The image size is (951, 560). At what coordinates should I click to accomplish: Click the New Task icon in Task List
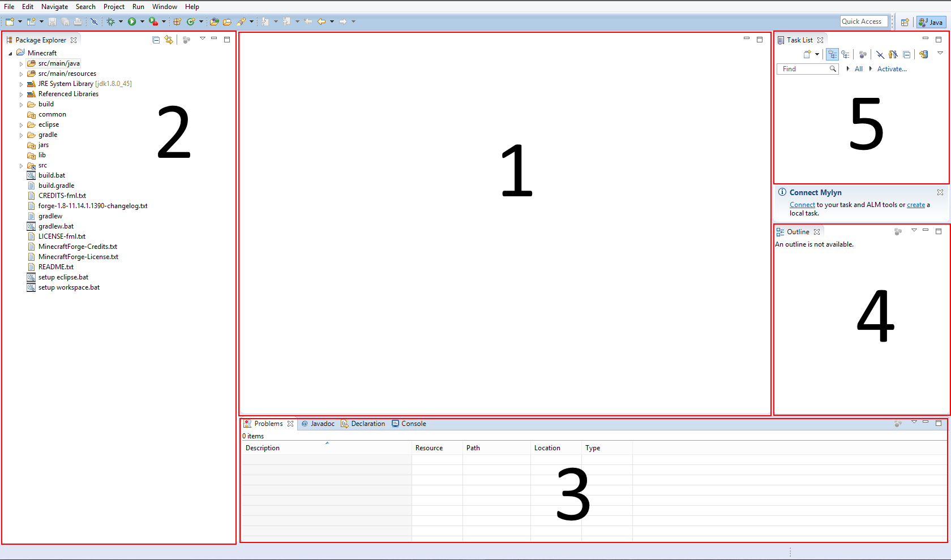click(807, 54)
